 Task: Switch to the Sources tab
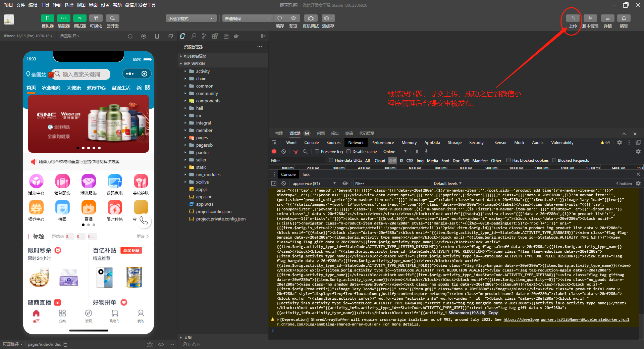pyautogui.click(x=333, y=143)
